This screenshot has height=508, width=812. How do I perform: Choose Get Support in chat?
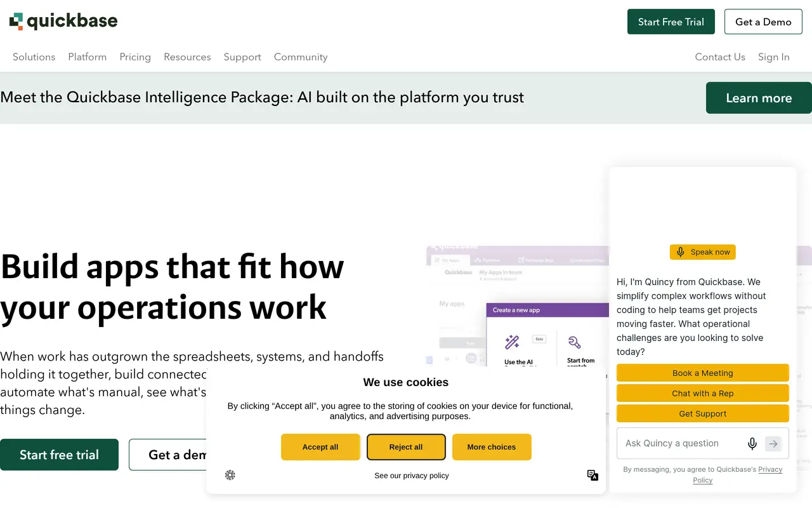click(x=703, y=414)
